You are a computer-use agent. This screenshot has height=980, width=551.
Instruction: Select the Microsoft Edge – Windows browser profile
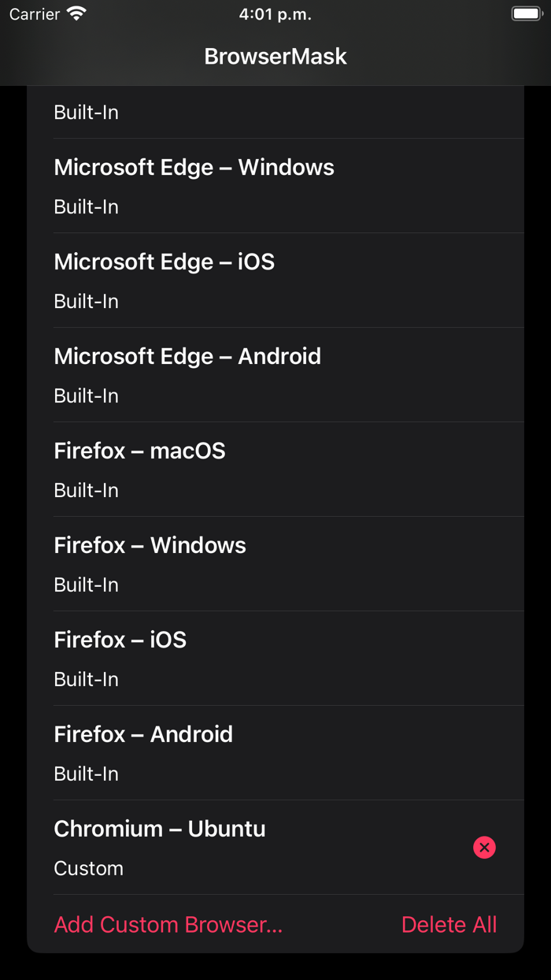coord(194,167)
